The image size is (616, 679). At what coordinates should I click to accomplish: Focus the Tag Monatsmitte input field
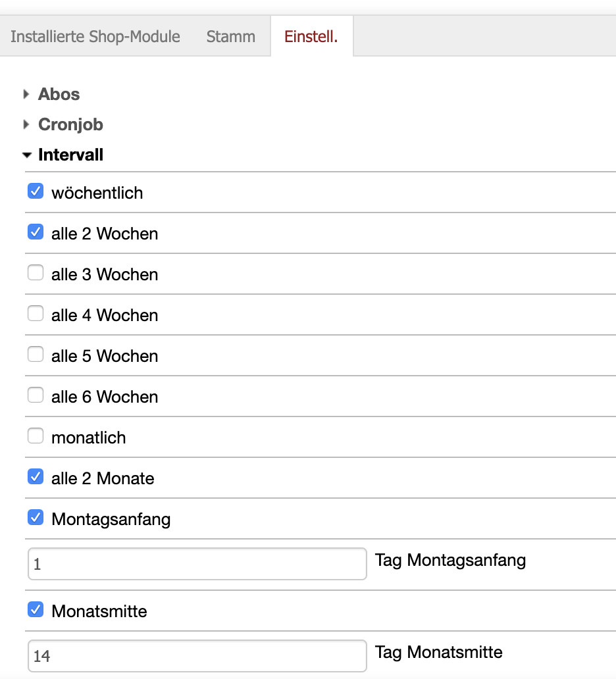[197, 656]
